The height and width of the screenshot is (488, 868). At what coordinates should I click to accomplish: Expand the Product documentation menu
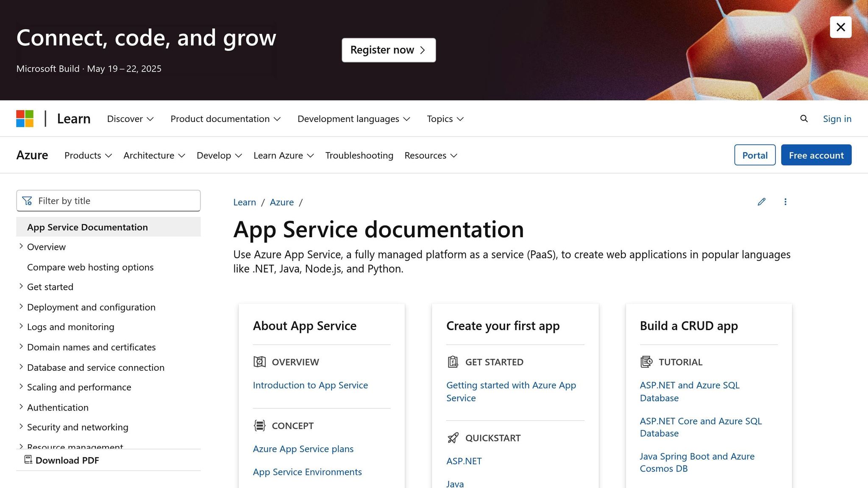point(225,119)
